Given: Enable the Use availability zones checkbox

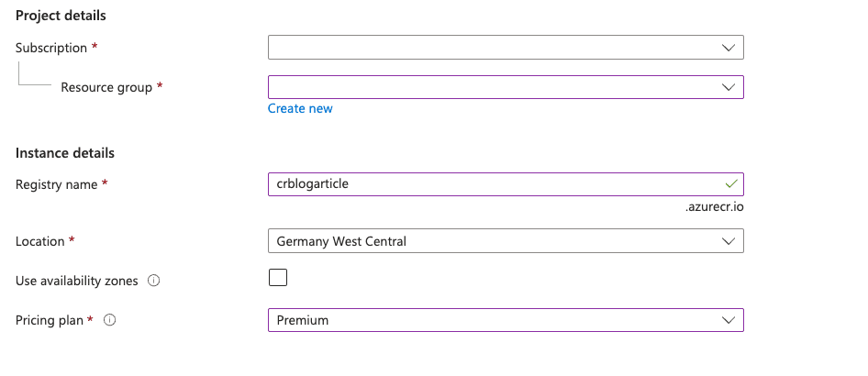Looking at the screenshot, I should point(278,278).
